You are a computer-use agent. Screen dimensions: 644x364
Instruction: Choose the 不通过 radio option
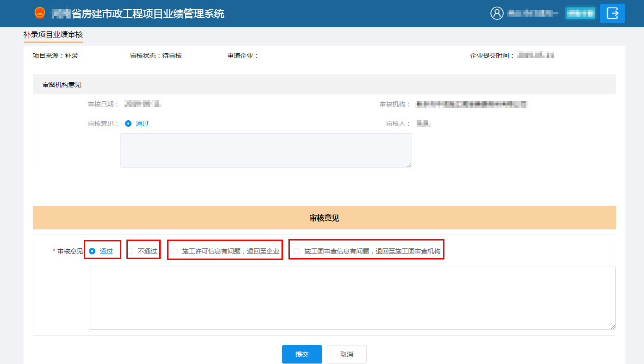[x=131, y=251]
